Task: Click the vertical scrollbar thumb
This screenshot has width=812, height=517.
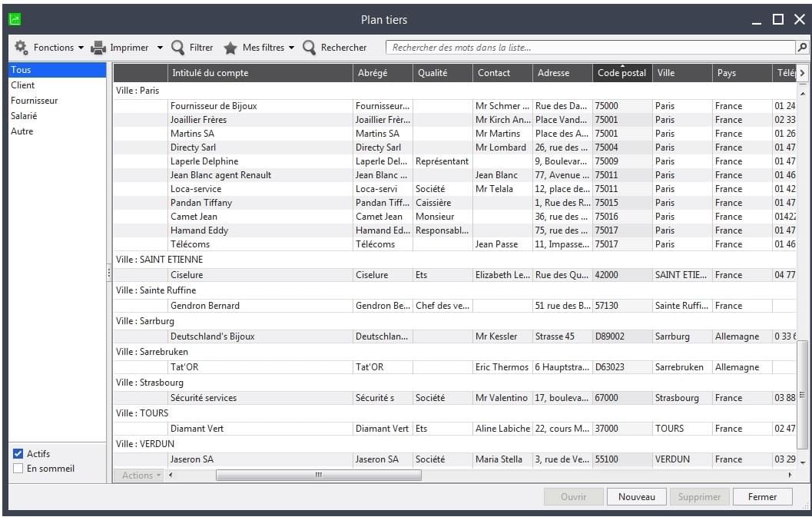Action: tap(802, 394)
